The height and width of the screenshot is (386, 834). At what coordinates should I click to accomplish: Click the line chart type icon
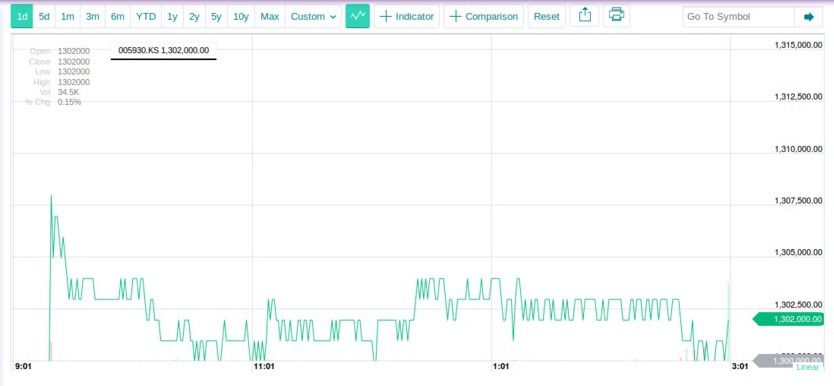coord(357,16)
